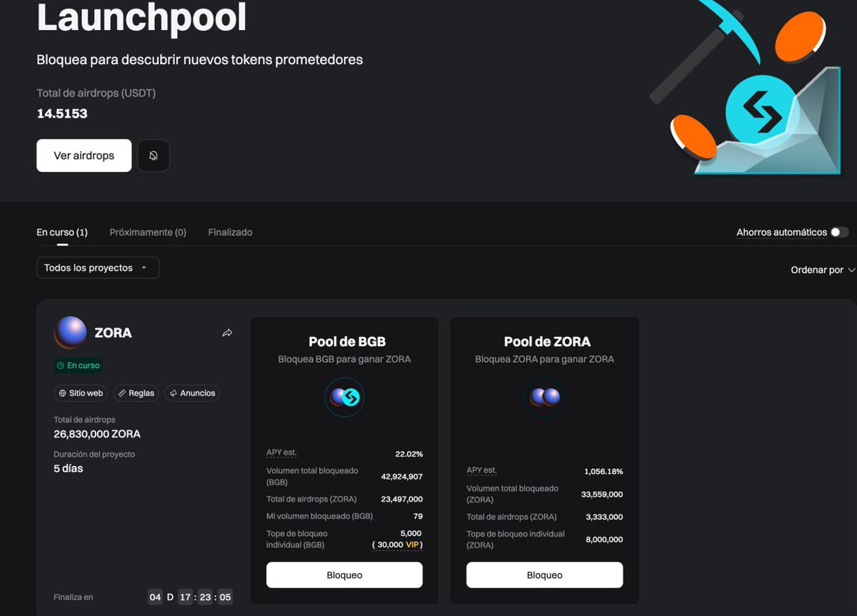Click the 1,056.18% APY value
This screenshot has width=857, height=616.
coord(603,472)
